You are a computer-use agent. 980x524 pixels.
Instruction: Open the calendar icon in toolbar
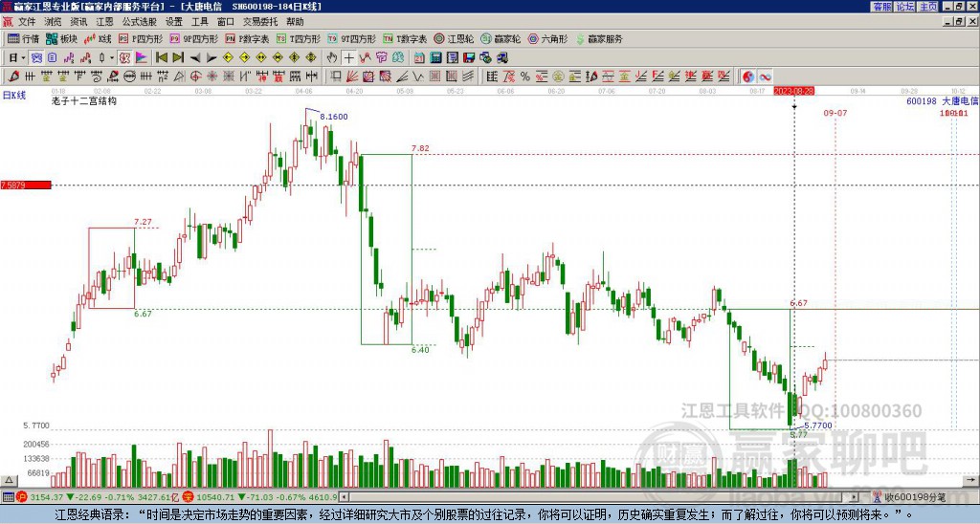click(x=419, y=58)
